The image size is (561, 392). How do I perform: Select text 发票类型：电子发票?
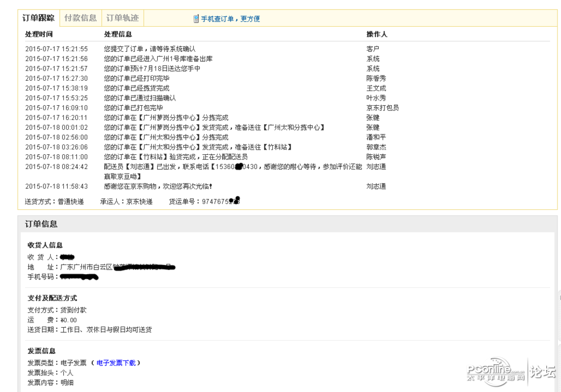58,363
